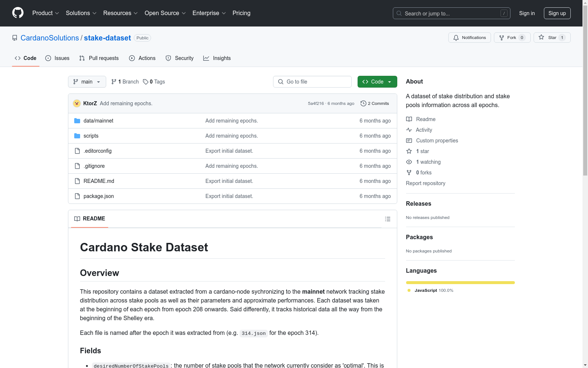Click the Notifications button
This screenshot has height=368, width=588.
470,38
